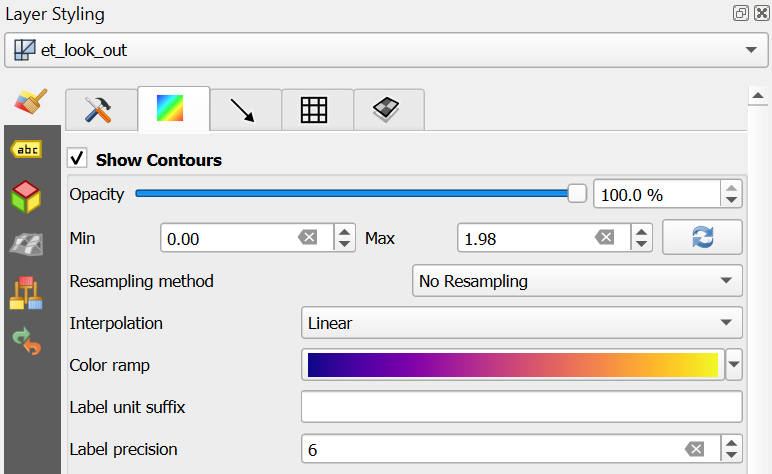
Task: Open the mesh rendering grid tab
Action: click(x=317, y=110)
